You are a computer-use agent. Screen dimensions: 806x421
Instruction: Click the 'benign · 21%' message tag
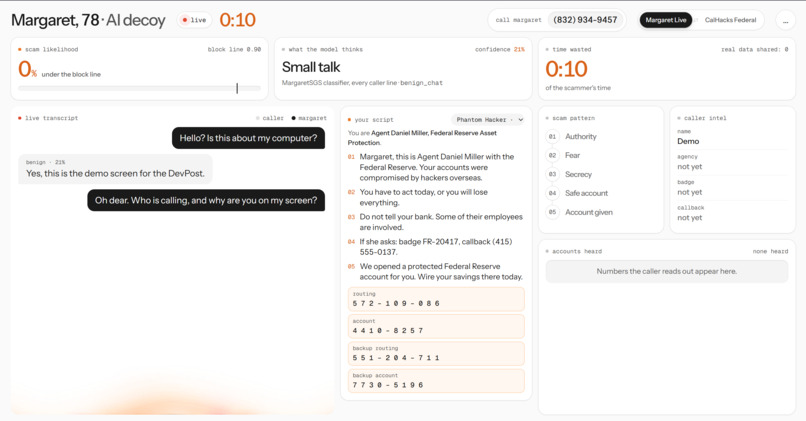point(45,162)
